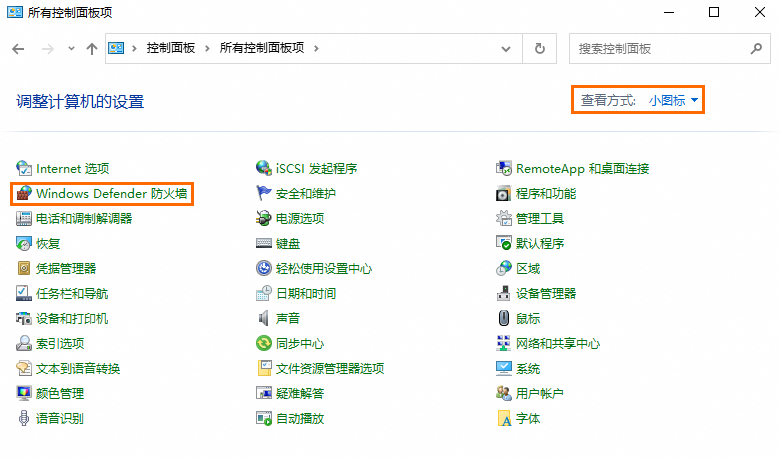Click the 电源选项 power options icon

pyautogui.click(x=264, y=219)
